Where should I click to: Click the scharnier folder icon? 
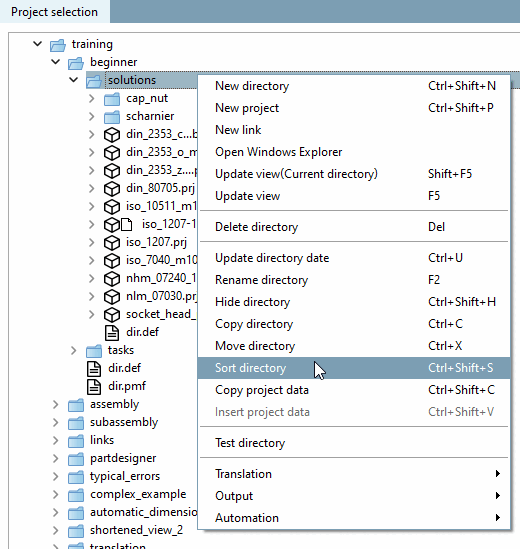click(112, 117)
